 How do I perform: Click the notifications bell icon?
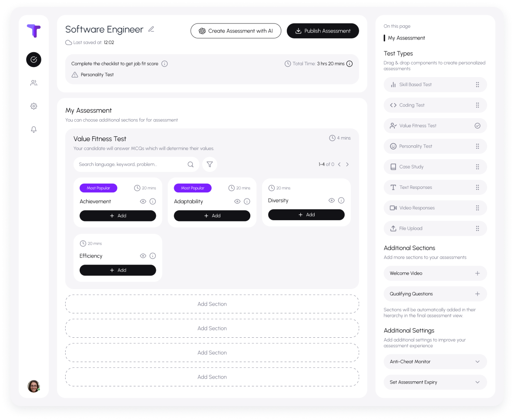coord(34,129)
